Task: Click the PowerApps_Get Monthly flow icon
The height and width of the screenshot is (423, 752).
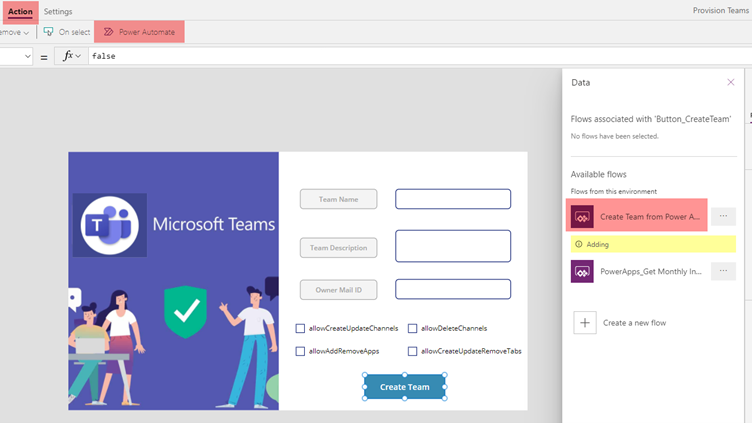Action: pyautogui.click(x=582, y=271)
